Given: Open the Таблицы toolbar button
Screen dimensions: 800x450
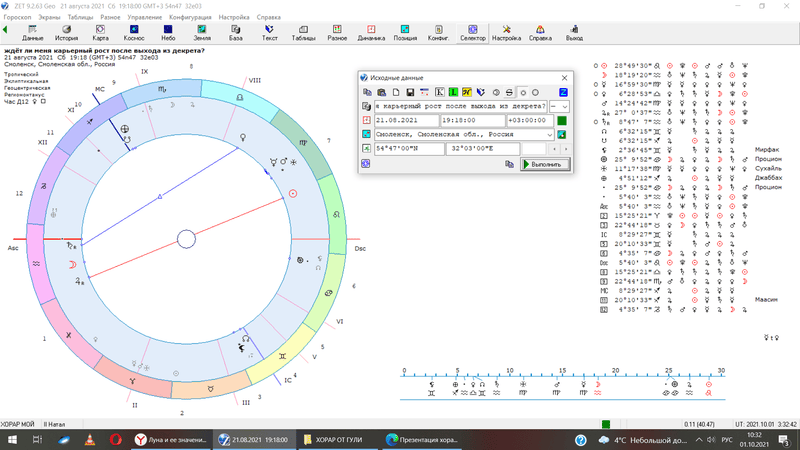Looking at the screenshot, I should 303,32.
